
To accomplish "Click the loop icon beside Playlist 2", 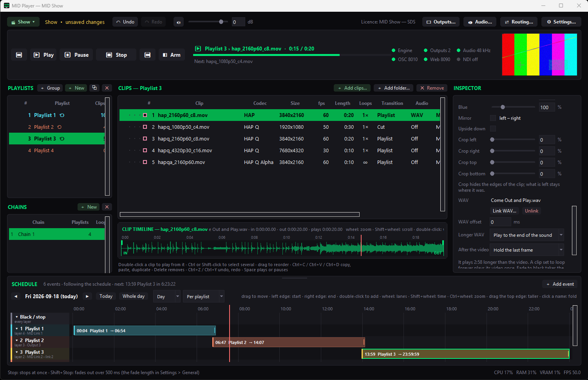I will tap(60, 127).
